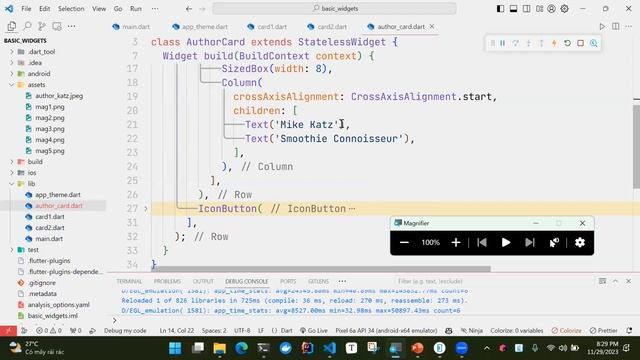The height and width of the screenshot is (360, 640).
Task: Expand the .idea folder
Action: point(12,63)
